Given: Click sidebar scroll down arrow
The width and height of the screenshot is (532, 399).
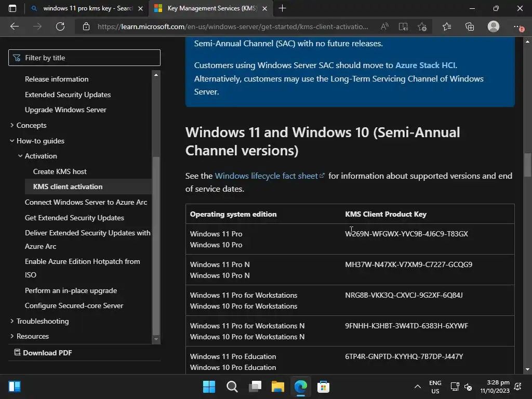Looking at the screenshot, I should (x=156, y=339).
